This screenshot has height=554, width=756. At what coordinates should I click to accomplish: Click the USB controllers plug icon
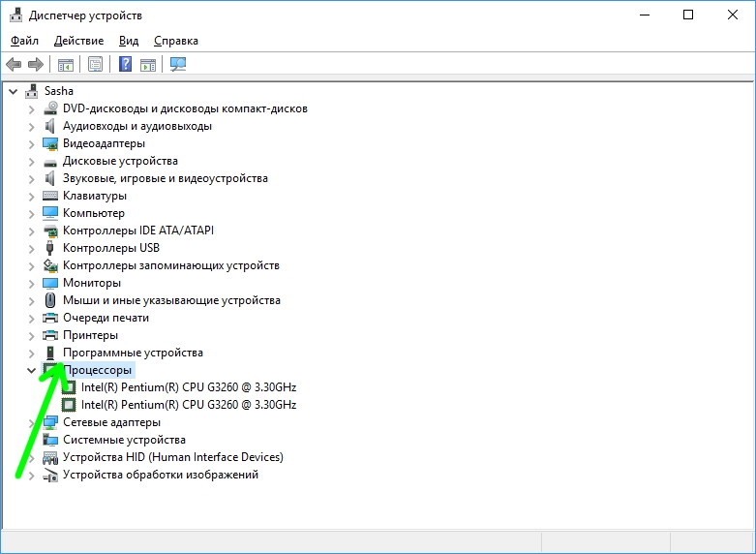point(49,248)
